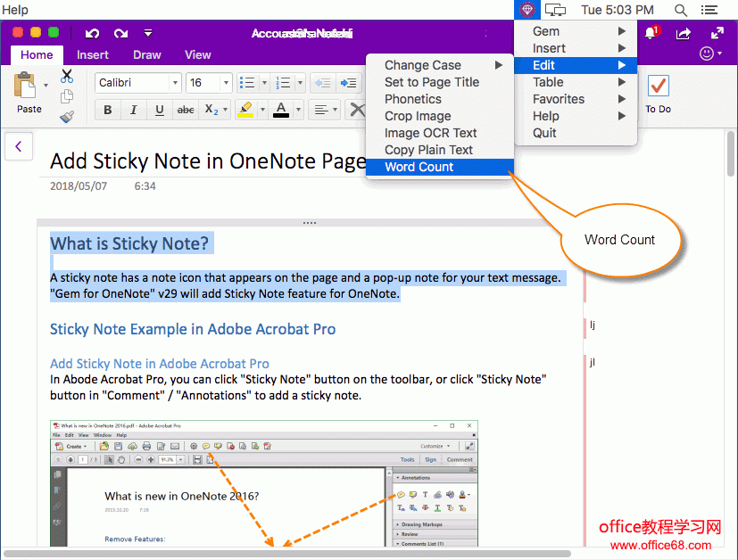
Task: Open highlight color picker arrow
Action: click(262, 110)
